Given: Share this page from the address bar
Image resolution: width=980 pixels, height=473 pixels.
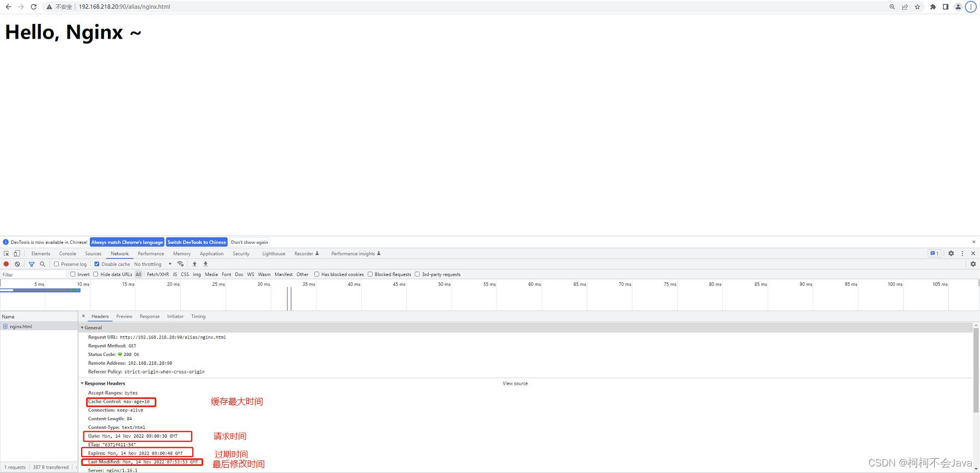Looking at the screenshot, I should tap(905, 7).
